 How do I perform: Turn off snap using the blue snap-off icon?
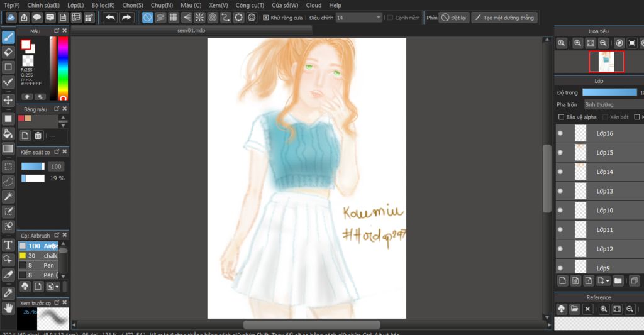point(147,18)
